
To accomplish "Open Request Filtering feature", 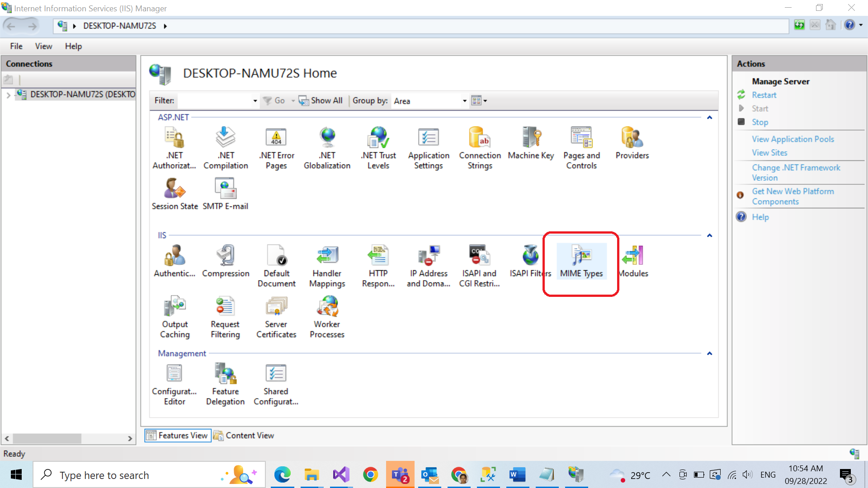I will pyautogui.click(x=225, y=317).
